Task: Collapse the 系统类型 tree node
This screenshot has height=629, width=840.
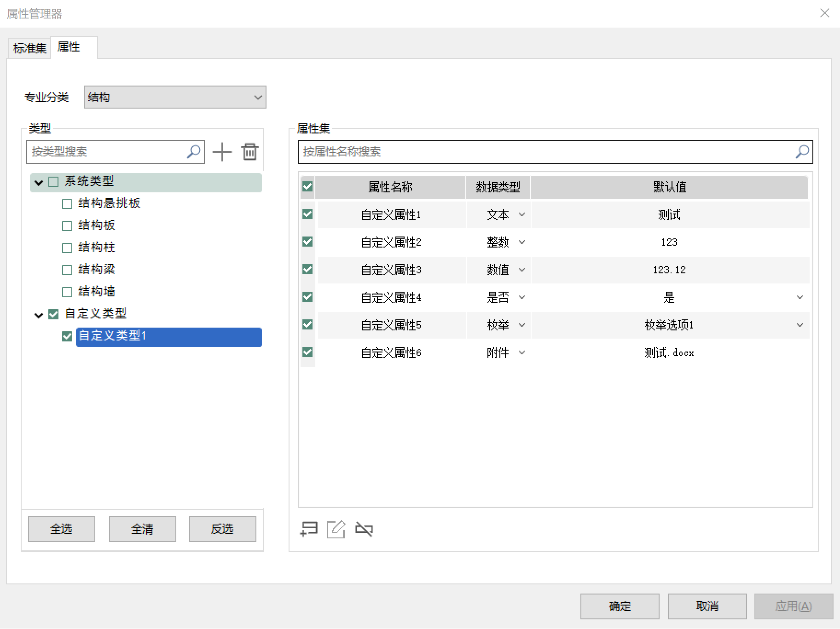Action: [x=39, y=182]
